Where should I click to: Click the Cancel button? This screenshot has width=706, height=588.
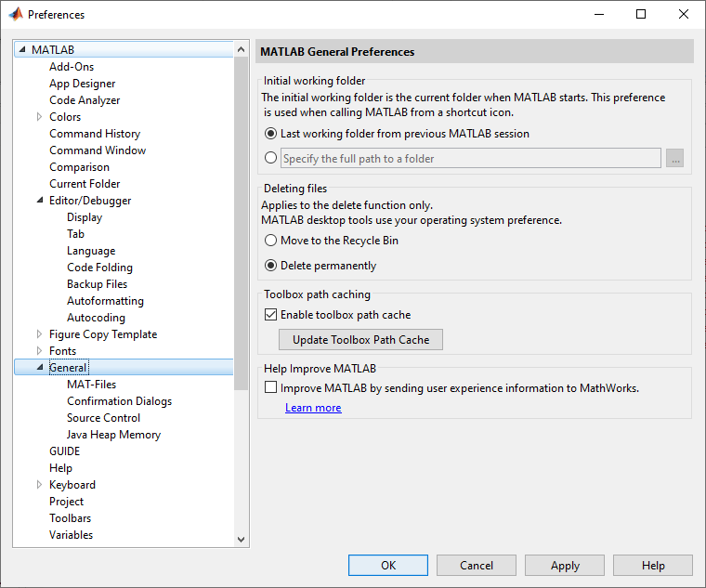click(477, 565)
